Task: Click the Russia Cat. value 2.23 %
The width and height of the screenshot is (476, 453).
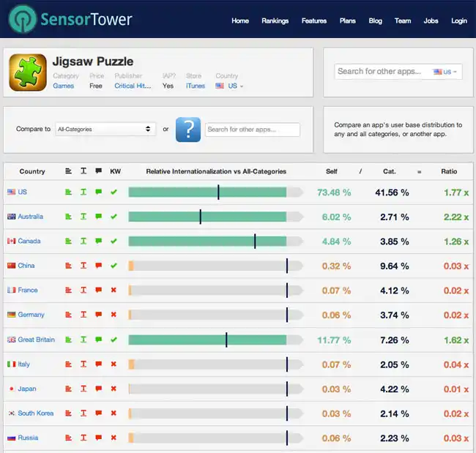Action: pos(394,438)
